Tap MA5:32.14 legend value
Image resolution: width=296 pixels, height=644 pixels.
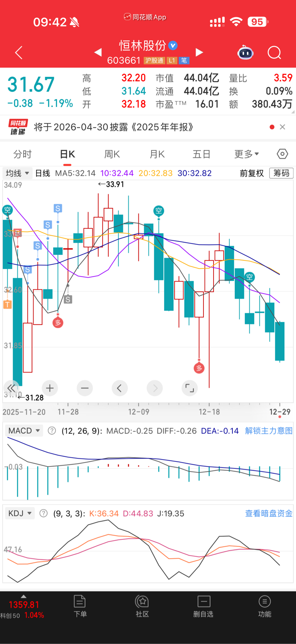click(75, 173)
